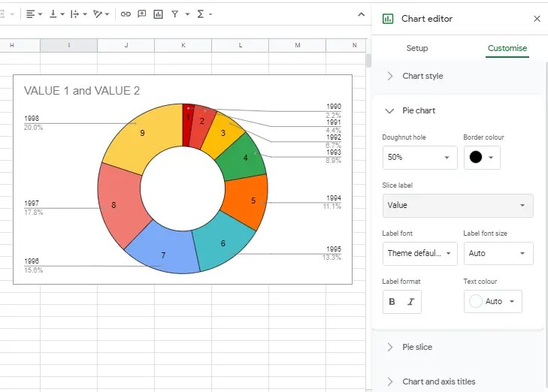The width and height of the screenshot is (548, 392).
Task: Click the teal slice labeled 6
Action: pos(224,243)
